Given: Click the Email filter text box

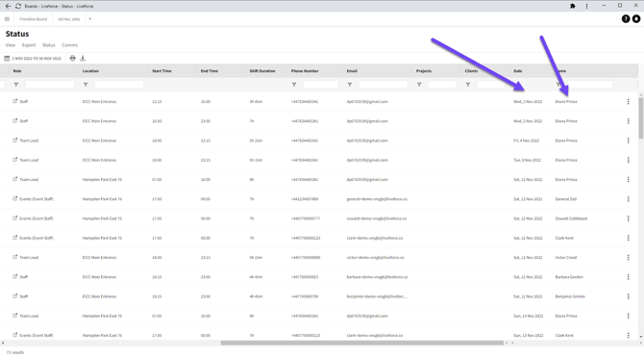Looking at the screenshot, I should tap(384, 85).
